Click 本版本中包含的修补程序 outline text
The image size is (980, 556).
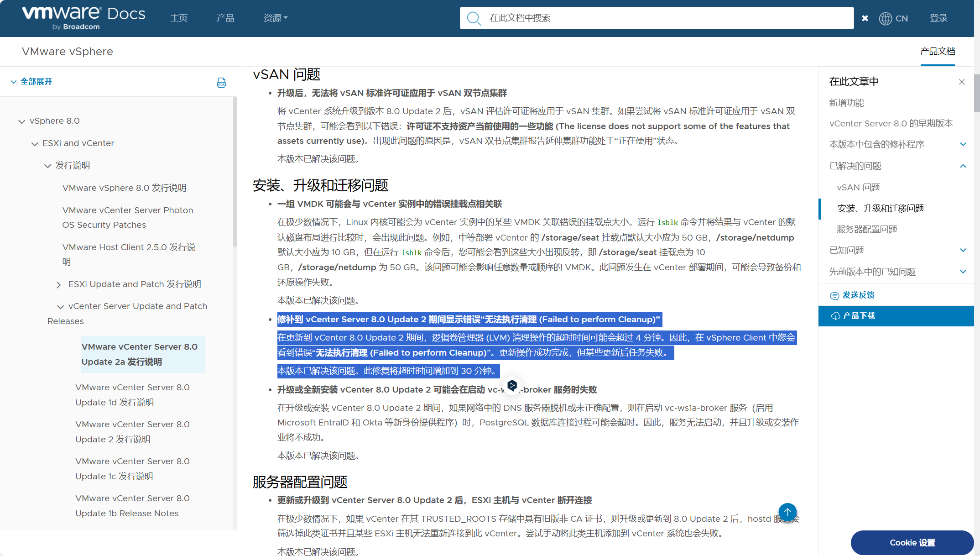[876, 144]
